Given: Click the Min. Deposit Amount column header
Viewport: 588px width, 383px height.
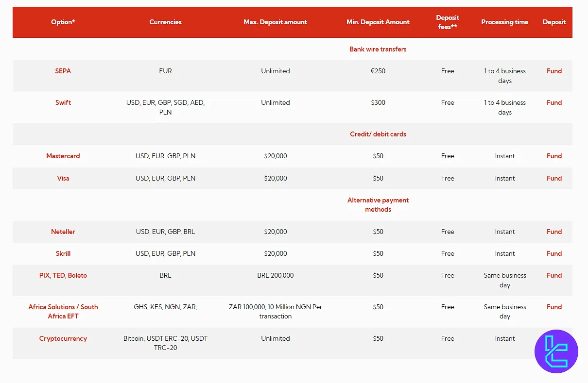Looking at the screenshot, I should (x=378, y=22).
